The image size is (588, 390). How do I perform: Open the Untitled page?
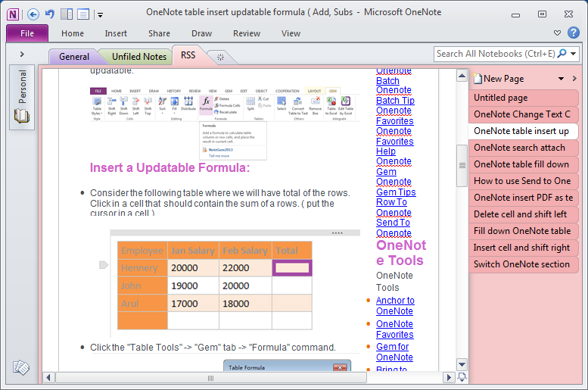click(x=523, y=98)
